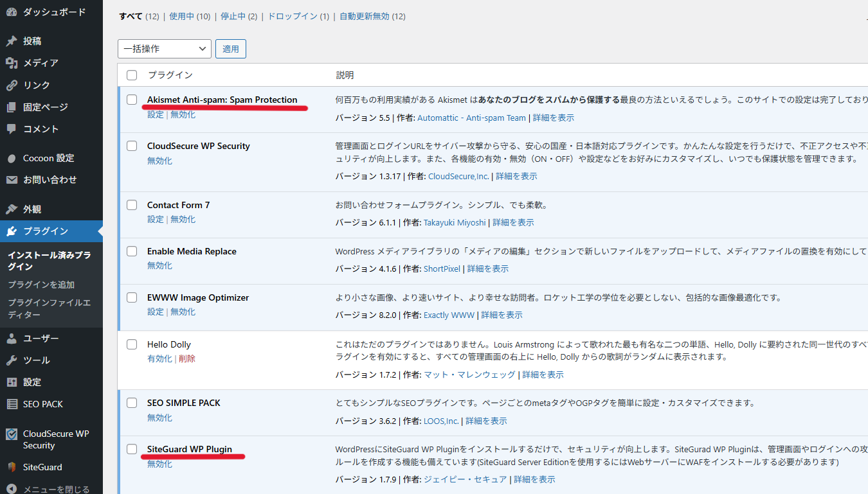Filter plugins by 使用中 (10)
The width and height of the screenshot is (868, 494).
190,16
